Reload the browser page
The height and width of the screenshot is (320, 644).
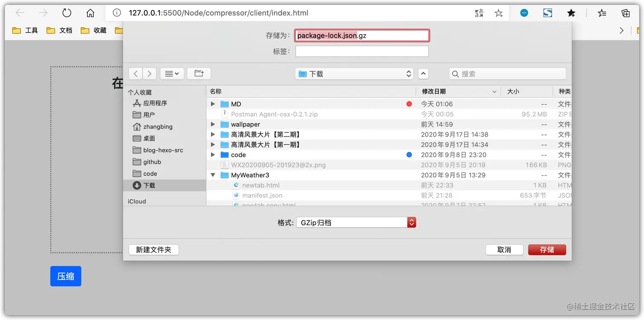(x=67, y=13)
